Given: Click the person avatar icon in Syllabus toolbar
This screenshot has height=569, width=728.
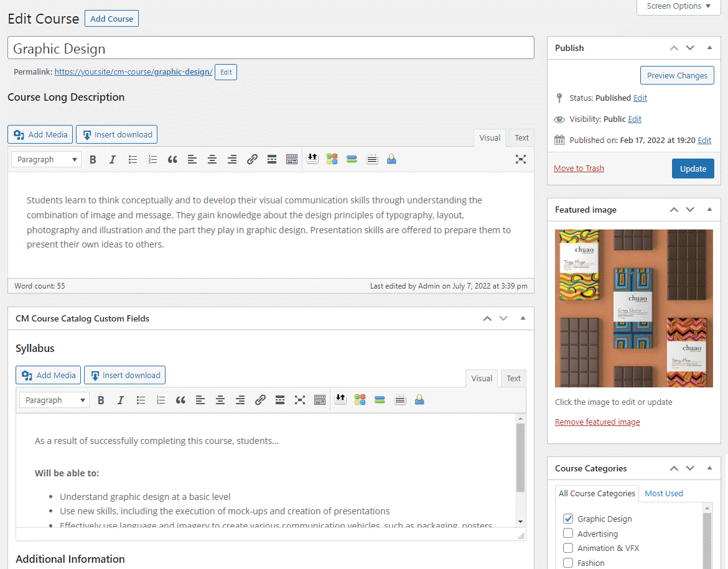Looking at the screenshot, I should (419, 400).
